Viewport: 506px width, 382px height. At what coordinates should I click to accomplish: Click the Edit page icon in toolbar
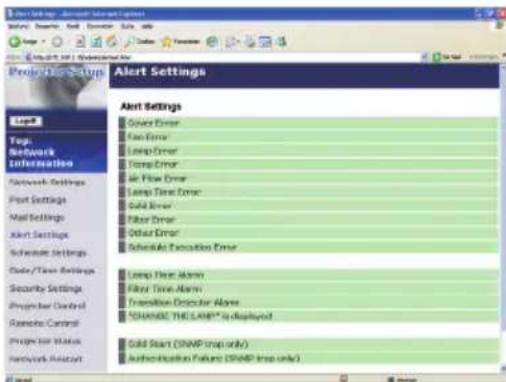pos(266,42)
